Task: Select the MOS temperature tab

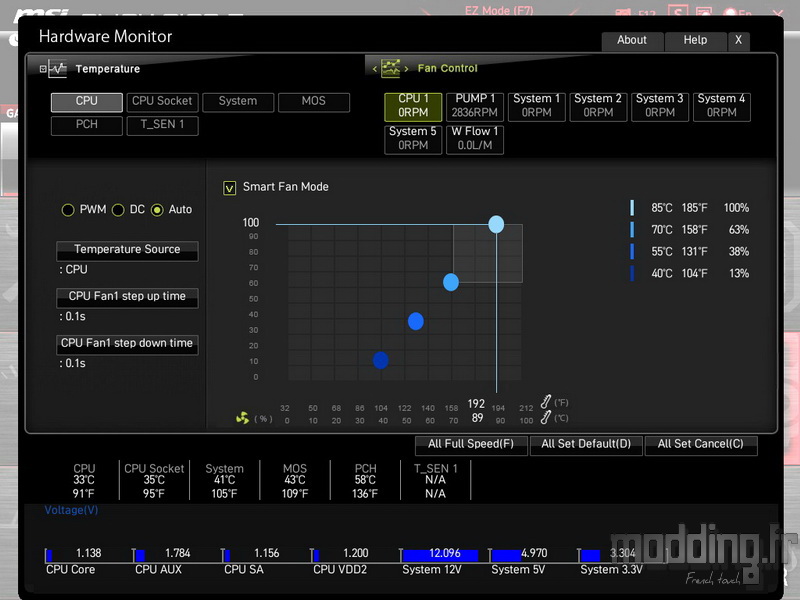Action: 314,102
